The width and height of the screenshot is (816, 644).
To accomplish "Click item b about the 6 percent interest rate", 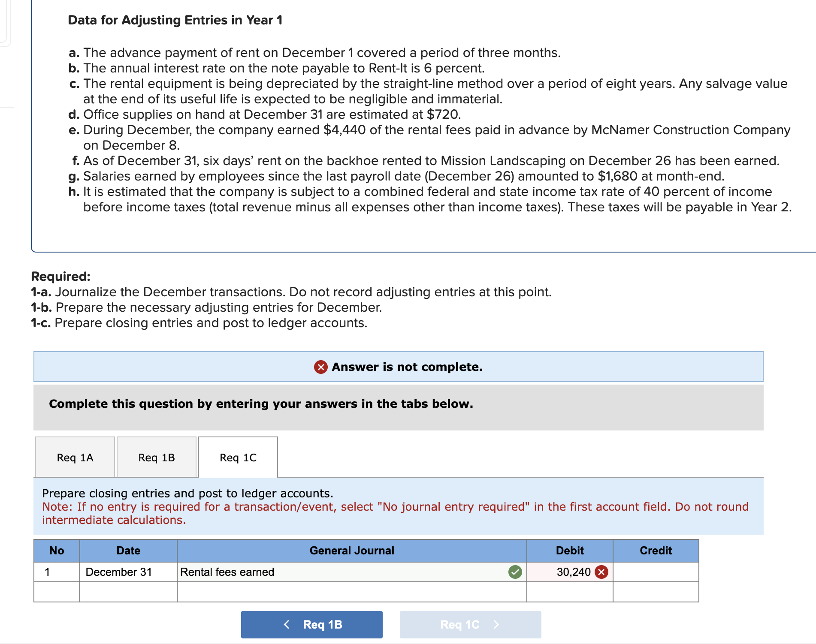I will tap(277, 68).
